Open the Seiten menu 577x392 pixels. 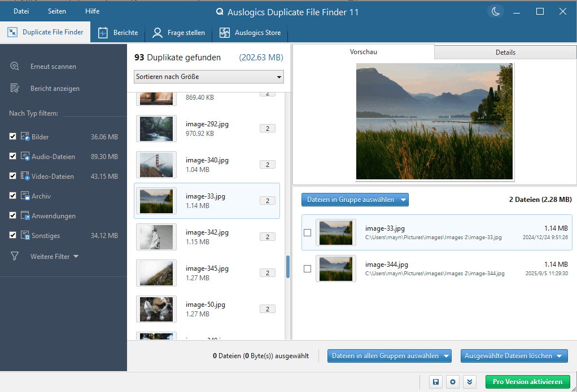coord(57,11)
